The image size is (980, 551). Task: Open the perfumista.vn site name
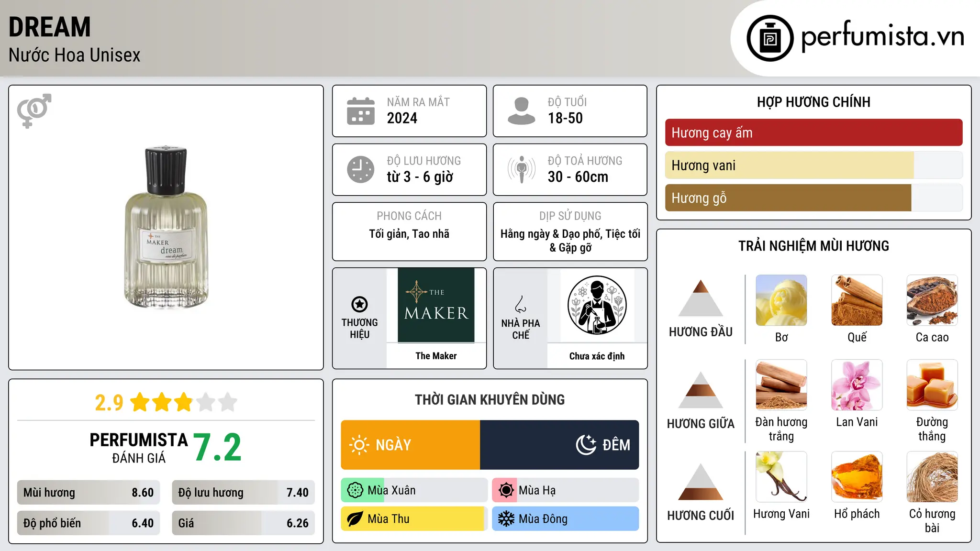coord(883,36)
